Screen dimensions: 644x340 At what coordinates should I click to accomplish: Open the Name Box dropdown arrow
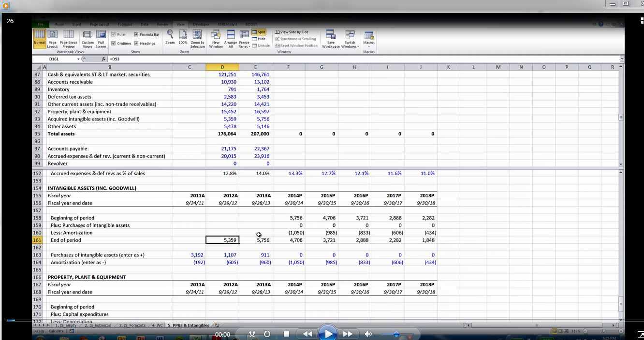click(x=78, y=59)
